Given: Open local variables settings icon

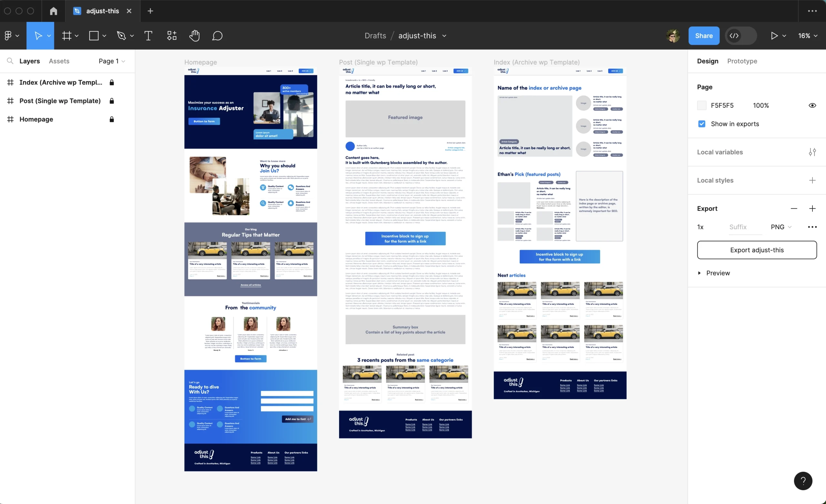Looking at the screenshot, I should 812,152.
